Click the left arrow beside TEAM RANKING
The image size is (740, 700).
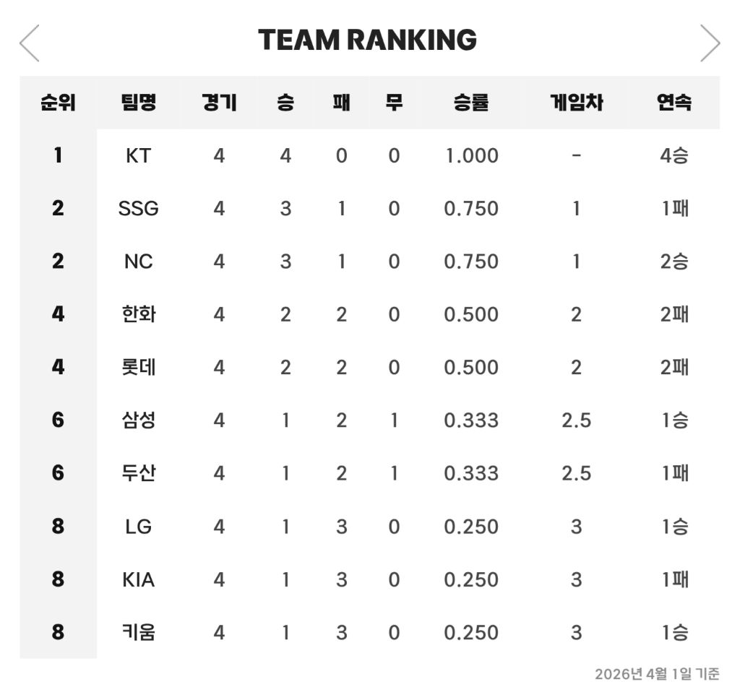coord(30,43)
